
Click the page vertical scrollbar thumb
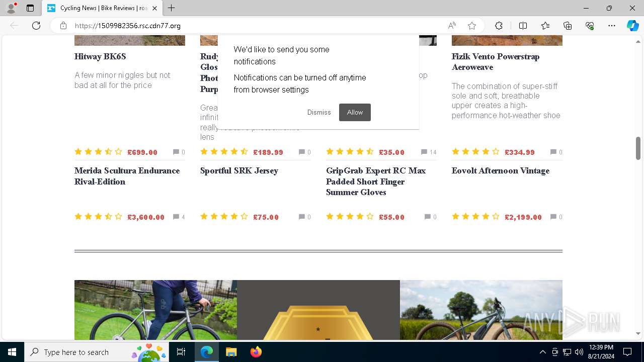tap(638, 148)
